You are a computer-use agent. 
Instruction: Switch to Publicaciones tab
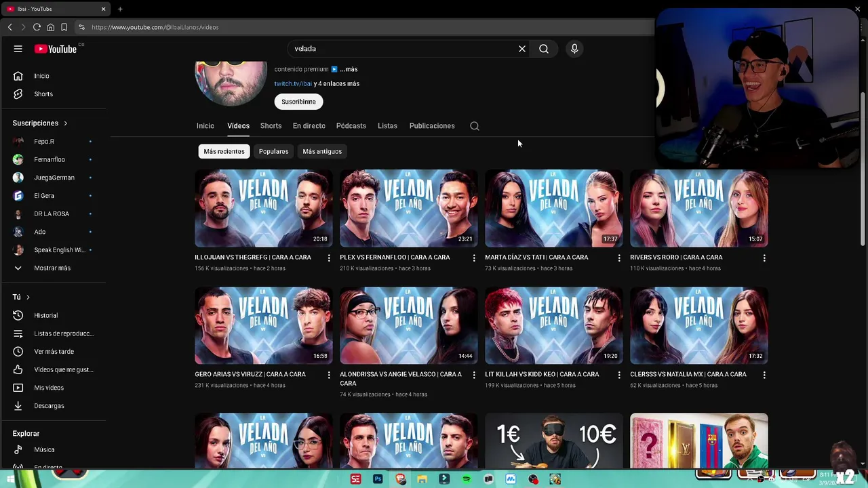tap(432, 126)
